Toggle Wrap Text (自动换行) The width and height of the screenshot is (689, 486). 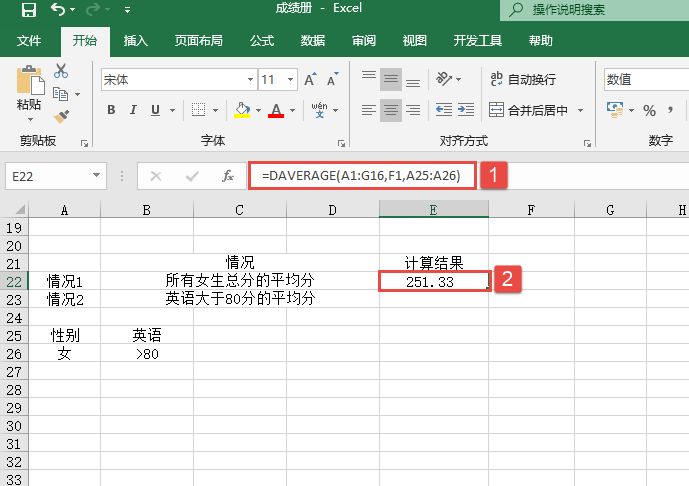(522, 80)
